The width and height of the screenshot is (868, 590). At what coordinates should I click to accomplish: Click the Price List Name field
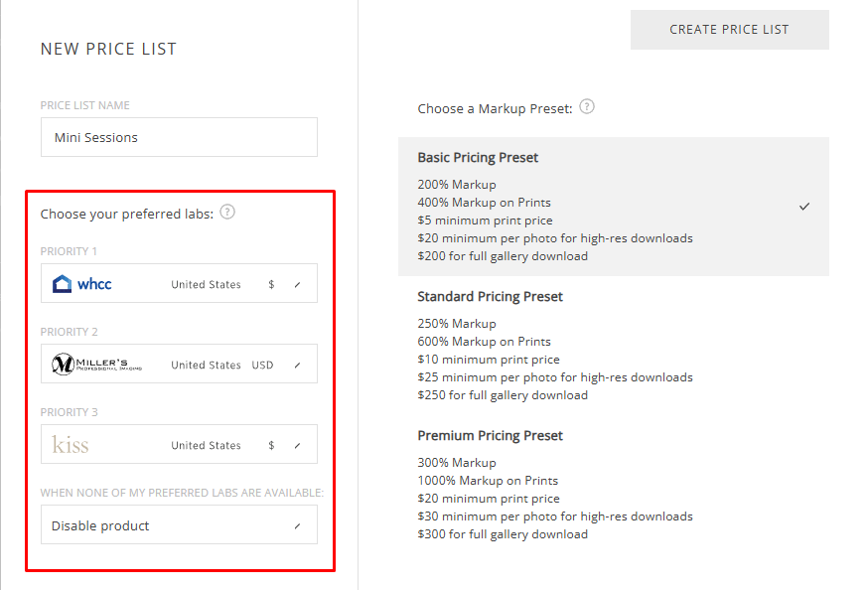(x=179, y=137)
